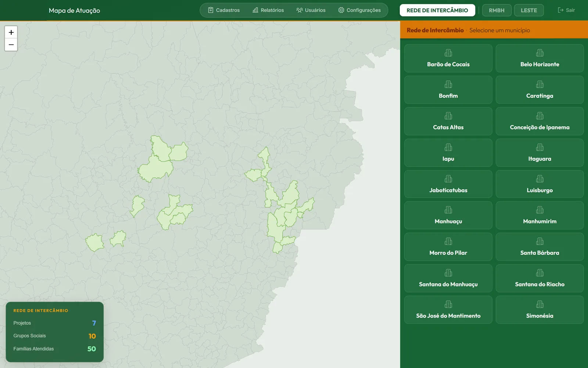Pick the Itaguara municipality card
588x368 pixels.
click(539, 153)
